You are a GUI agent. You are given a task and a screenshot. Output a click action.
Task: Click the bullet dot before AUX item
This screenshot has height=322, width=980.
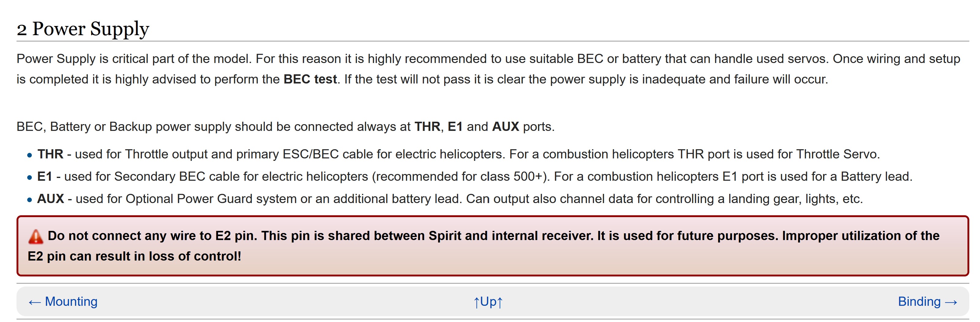click(x=29, y=200)
